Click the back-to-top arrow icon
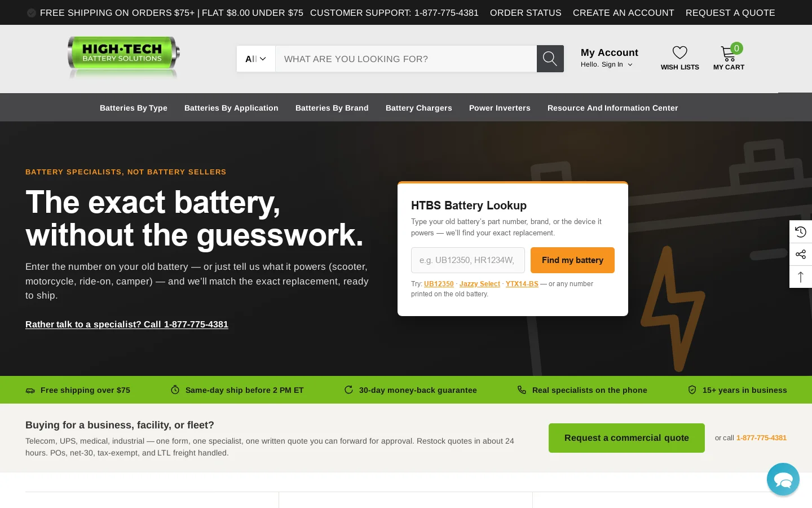 801,277
